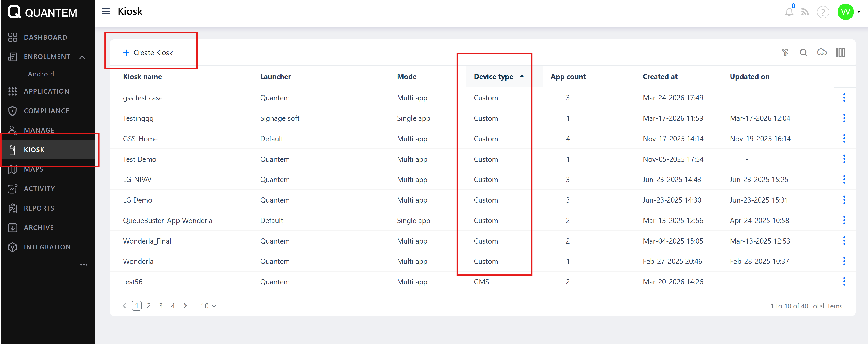Screen dimensions: 868x344
Task: Open actions menu for test56 row
Action: (844, 282)
